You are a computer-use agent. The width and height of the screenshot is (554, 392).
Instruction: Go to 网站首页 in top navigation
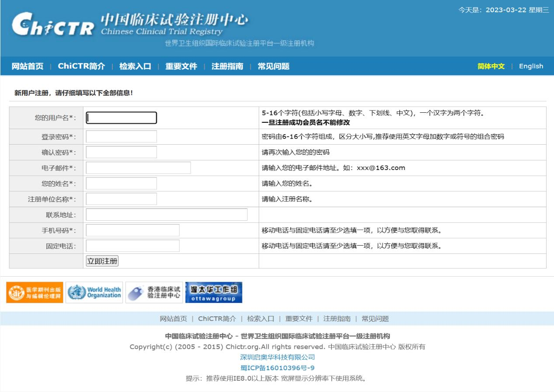pyautogui.click(x=28, y=66)
